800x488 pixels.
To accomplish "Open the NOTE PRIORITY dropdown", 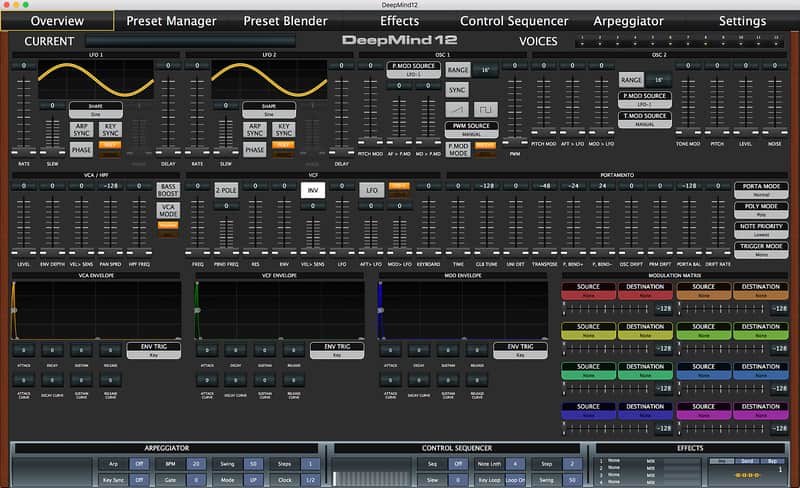I will pos(761,230).
